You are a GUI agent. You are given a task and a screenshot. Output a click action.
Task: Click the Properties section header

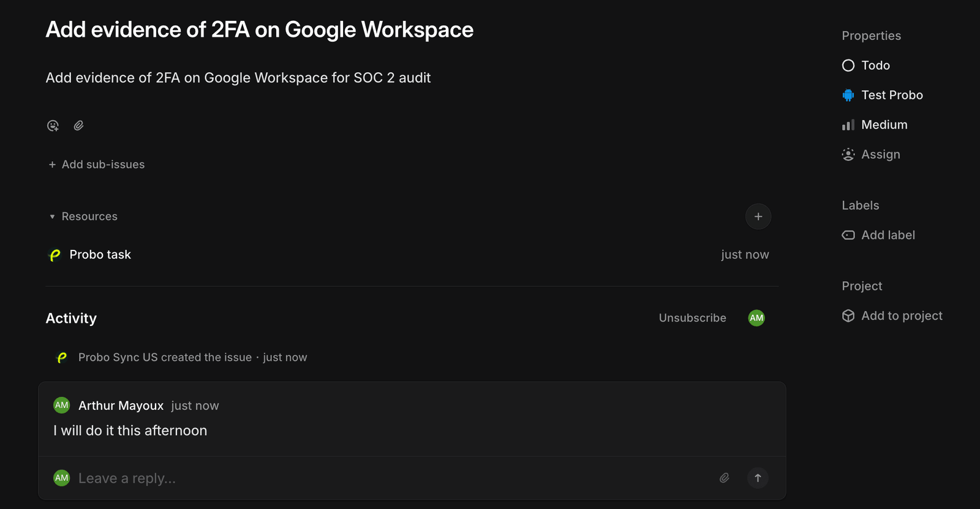coord(872,36)
